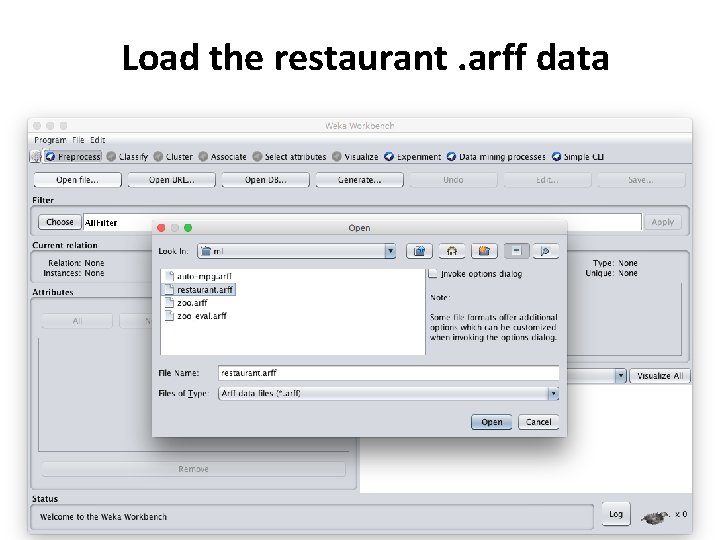Click the Generate... button
Viewport: 720px width, 540px height.
[x=360, y=180]
